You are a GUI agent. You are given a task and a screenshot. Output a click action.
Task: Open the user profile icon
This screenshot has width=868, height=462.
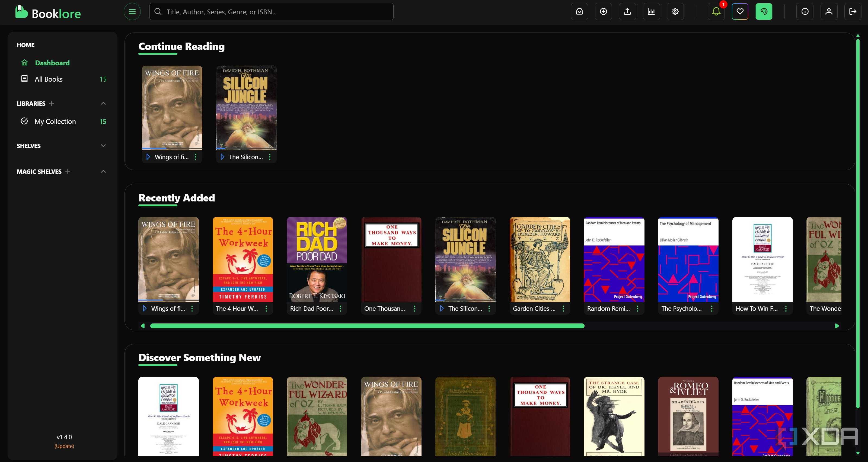(829, 11)
